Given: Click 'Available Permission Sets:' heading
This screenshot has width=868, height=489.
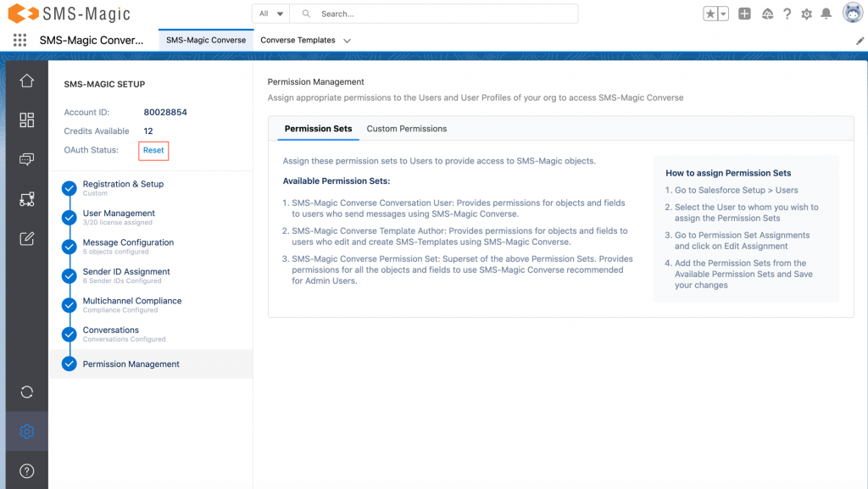Looking at the screenshot, I should 336,181.
